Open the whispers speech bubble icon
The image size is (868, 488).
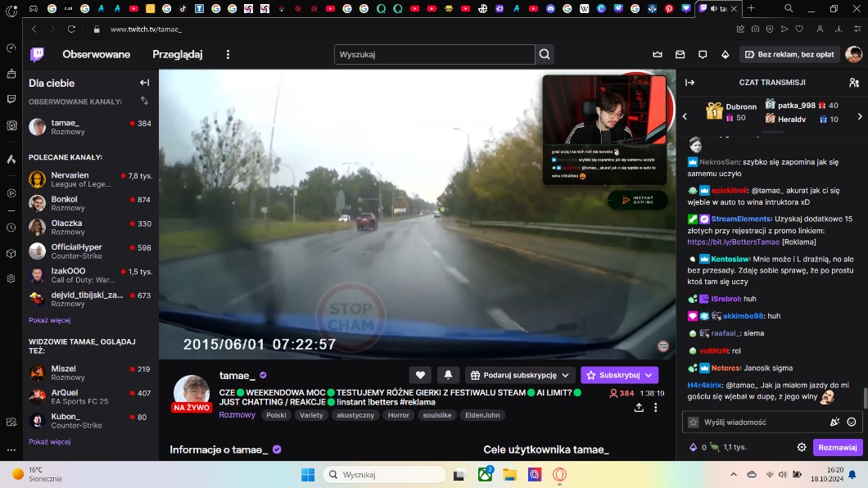tap(702, 55)
